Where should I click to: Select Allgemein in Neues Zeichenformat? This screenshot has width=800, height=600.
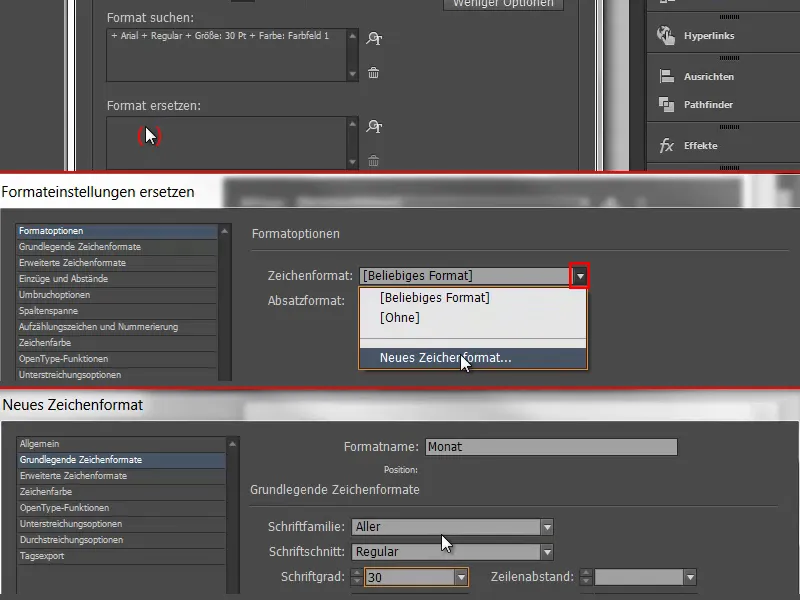tap(121, 444)
